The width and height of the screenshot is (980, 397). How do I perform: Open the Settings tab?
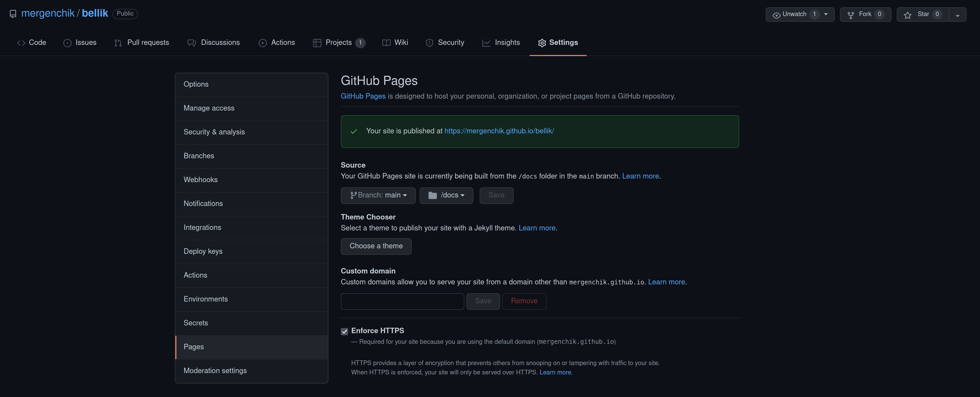558,43
